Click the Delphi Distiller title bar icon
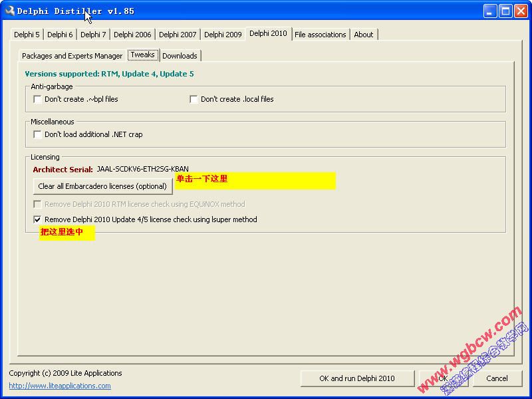 coord(9,11)
